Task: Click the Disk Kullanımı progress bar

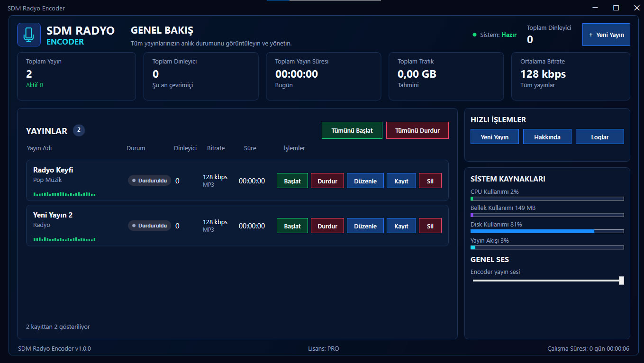Action: coord(547,231)
